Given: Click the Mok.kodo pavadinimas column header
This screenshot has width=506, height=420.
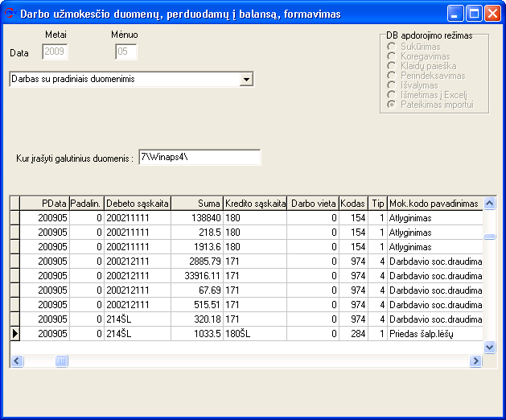Looking at the screenshot, I should [x=435, y=204].
